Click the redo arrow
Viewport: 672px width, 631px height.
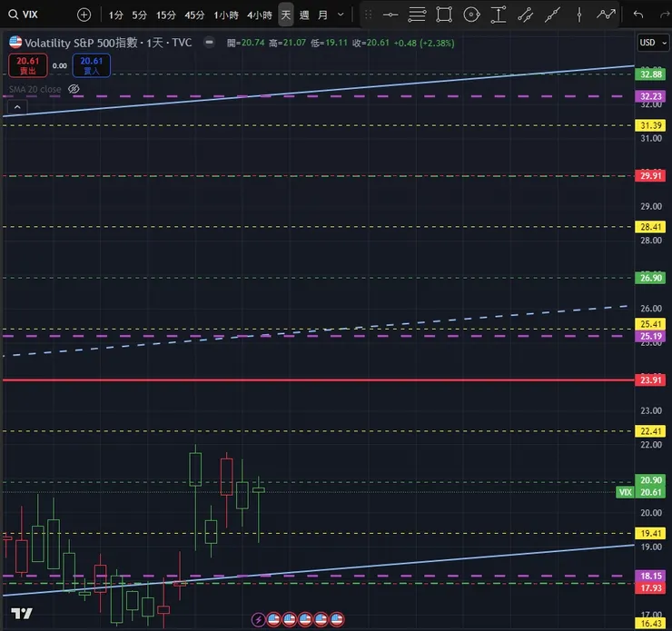point(665,15)
